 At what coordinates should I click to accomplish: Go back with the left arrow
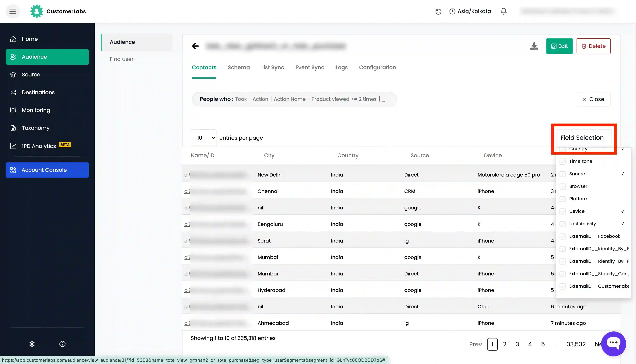point(195,46)
